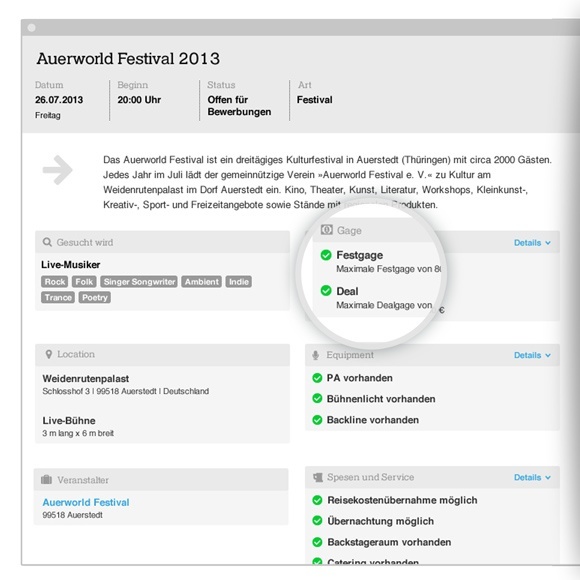
Task: Click the Weidenrutenpalast location name
Action: [86, 379]
